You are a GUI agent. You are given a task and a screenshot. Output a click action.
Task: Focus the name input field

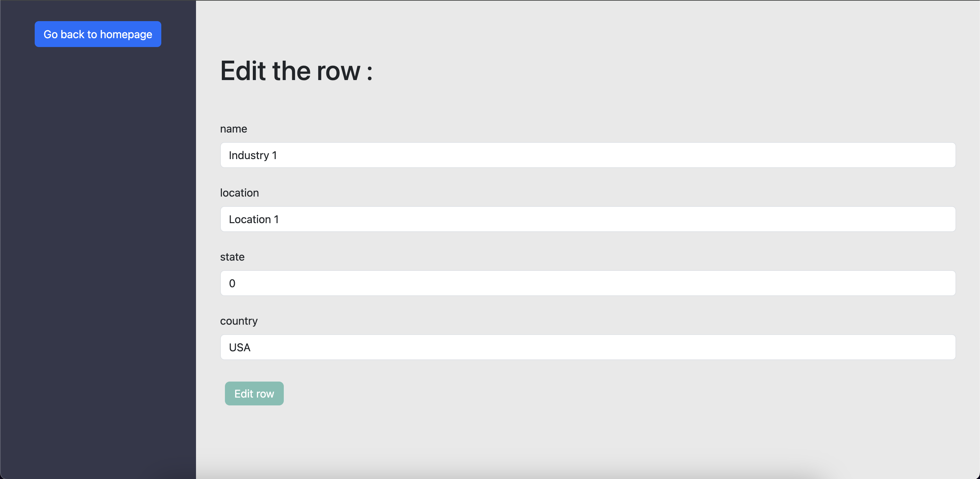pos(587,155)
